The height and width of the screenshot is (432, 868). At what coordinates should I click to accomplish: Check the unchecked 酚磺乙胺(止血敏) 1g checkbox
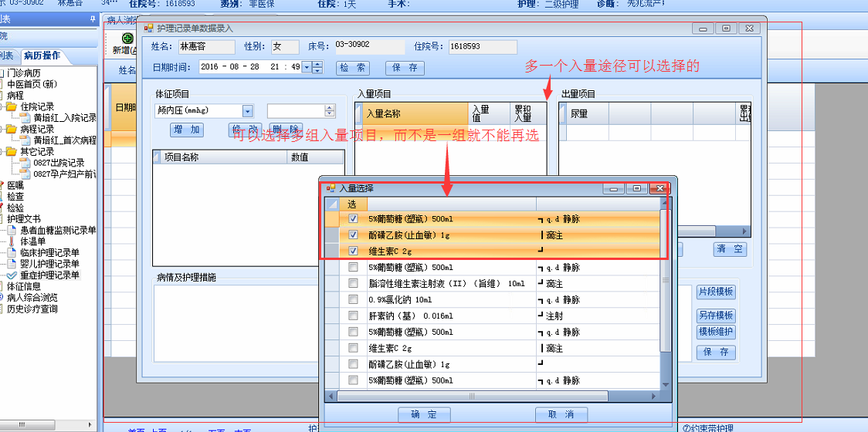[x=353, y=365]
